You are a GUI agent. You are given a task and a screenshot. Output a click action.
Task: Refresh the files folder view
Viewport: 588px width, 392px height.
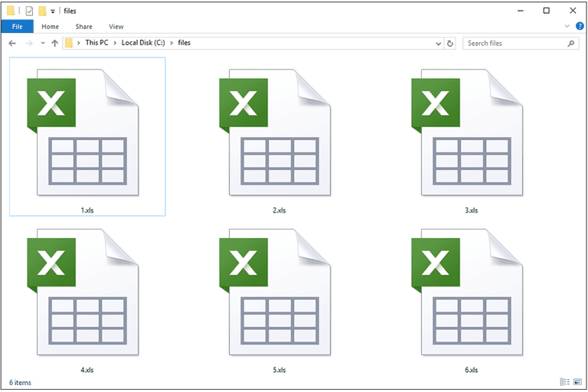click(449, 44)
